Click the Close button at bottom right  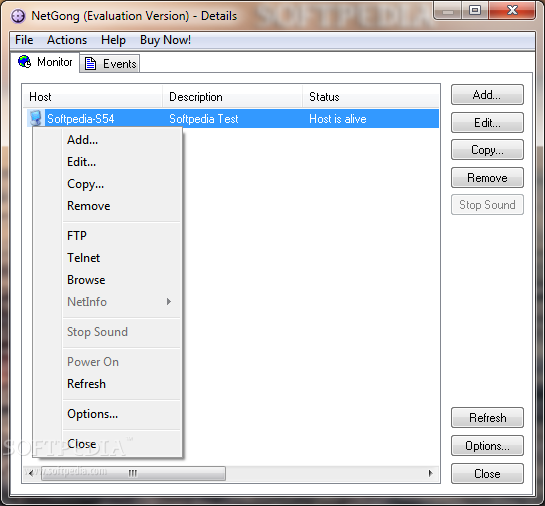[x=487, y=474]
